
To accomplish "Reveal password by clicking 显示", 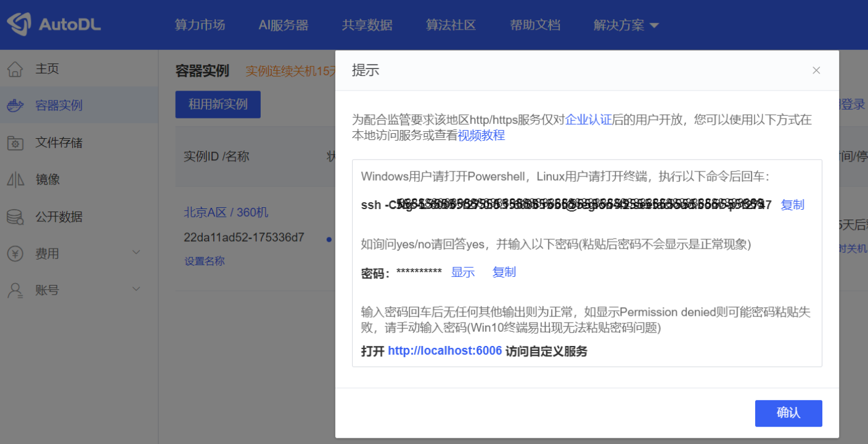I will coord(462,272).
